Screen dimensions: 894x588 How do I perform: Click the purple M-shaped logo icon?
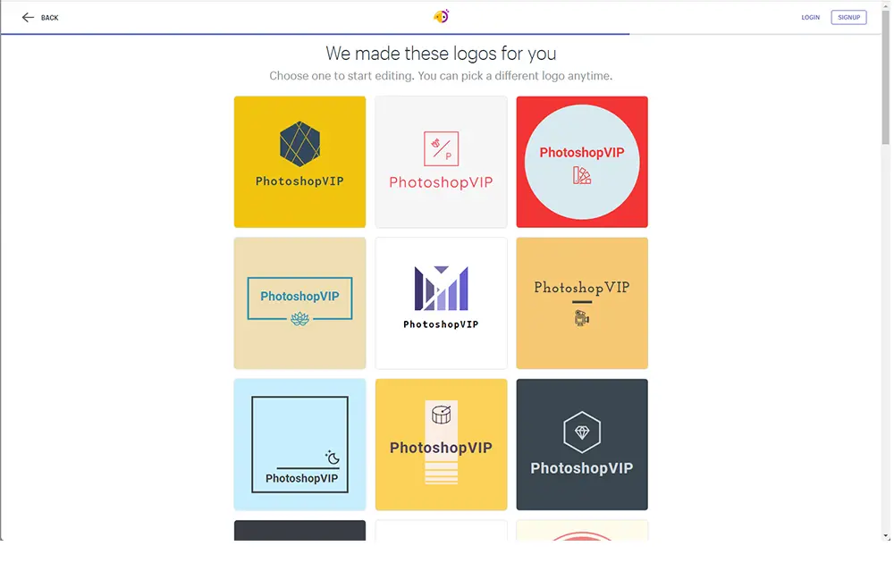pos(442,289)
